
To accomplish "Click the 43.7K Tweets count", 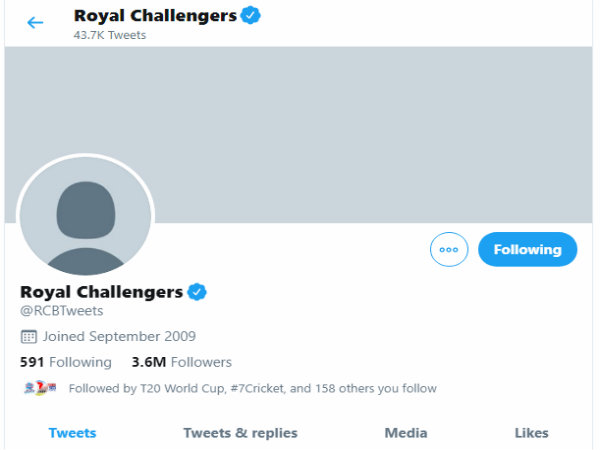I will pyautogui.click(x=110, y=35).
